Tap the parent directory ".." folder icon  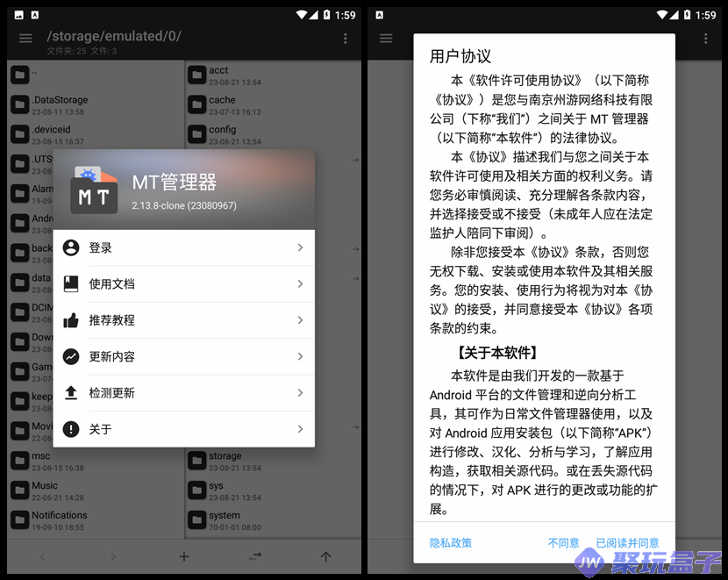click(19, 75)
